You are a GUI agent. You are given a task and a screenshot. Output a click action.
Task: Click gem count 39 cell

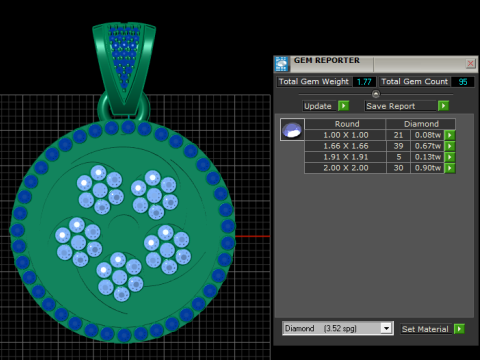[398, 146]
